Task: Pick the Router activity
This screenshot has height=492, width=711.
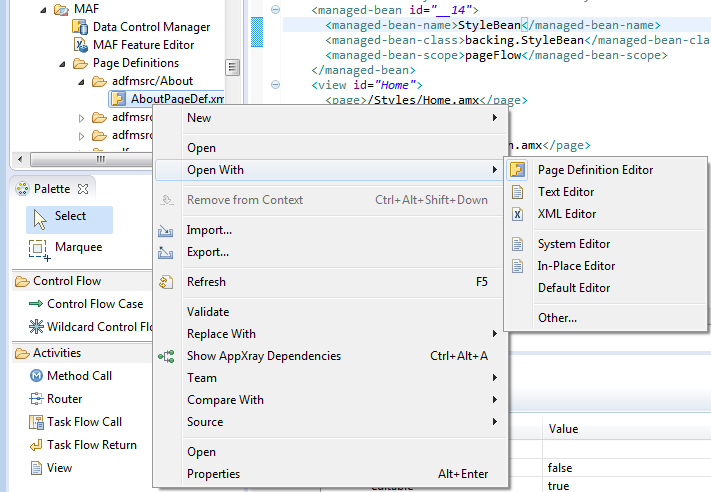Action: click(x=56, y=399)
